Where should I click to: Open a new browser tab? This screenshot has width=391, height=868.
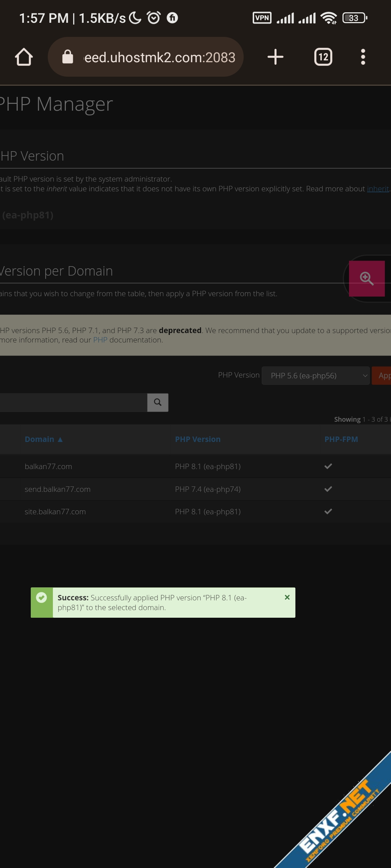(275, 57)
